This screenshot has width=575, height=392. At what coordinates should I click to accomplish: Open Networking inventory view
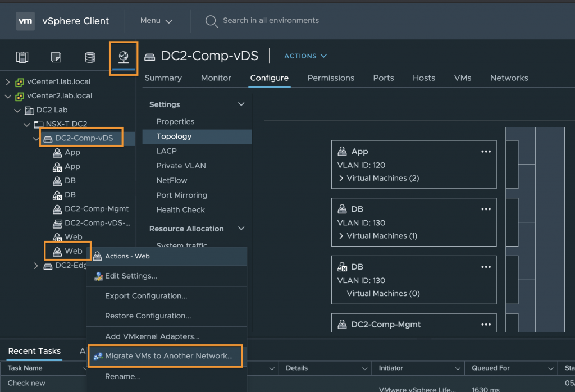tap(124, 57)
